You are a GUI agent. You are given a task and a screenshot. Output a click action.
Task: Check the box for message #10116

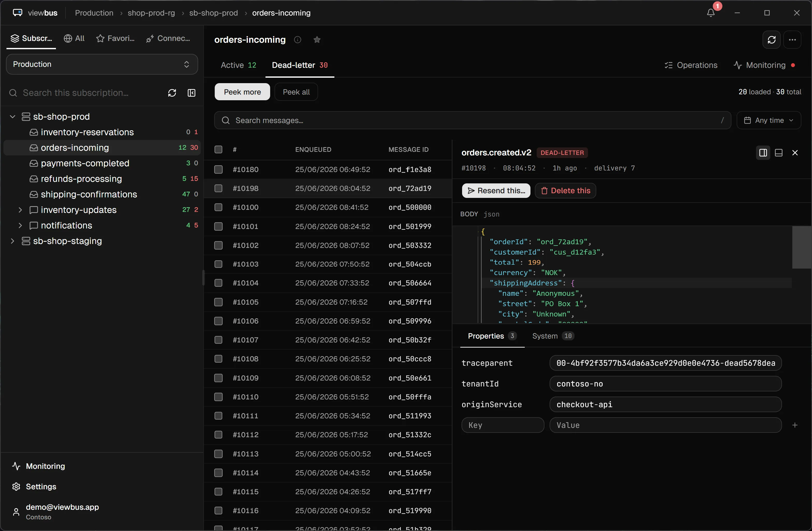[x=218, y=511]
